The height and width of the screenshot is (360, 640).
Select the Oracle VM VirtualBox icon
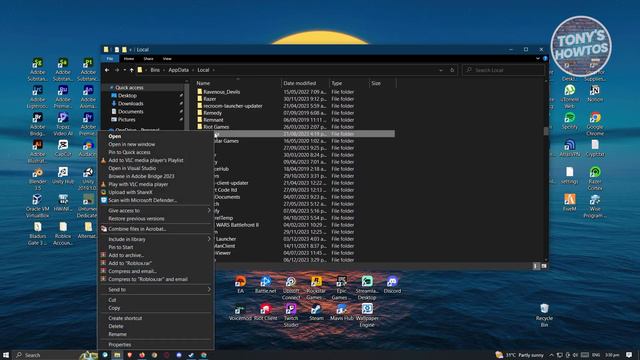click(38, 205)
